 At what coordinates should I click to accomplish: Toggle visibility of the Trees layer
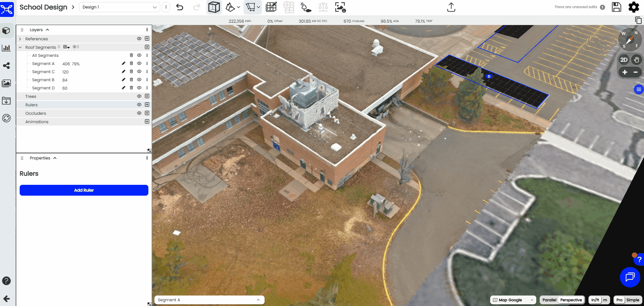point(139,96)
